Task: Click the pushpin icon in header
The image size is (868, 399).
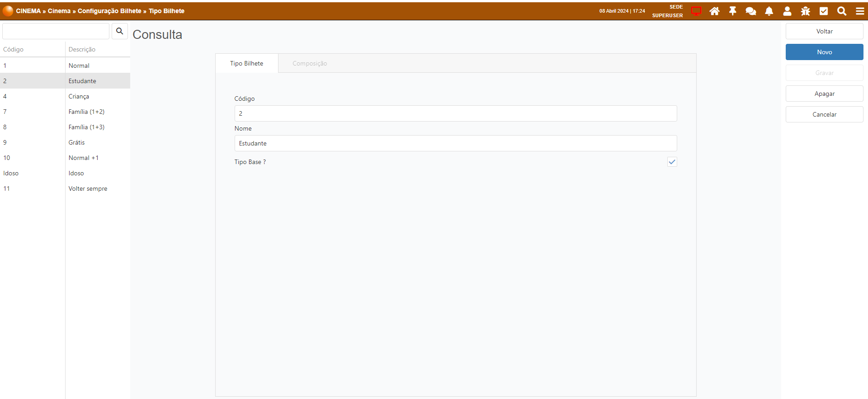Action: (733, 11)
